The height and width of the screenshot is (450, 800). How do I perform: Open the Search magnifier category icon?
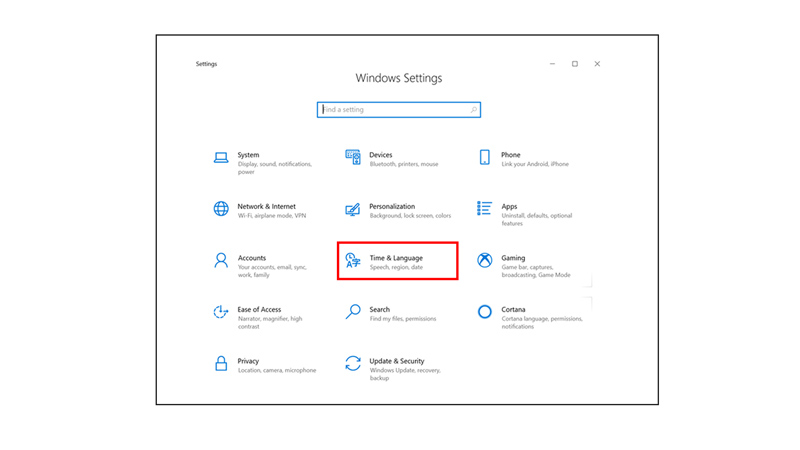[353, 312]
